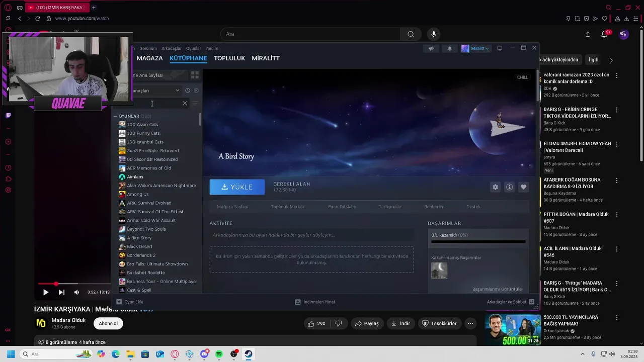This screenshot has height=362, width=644.
Task: Open the library filter dropdown chevron
Action: tap(177, 90)
